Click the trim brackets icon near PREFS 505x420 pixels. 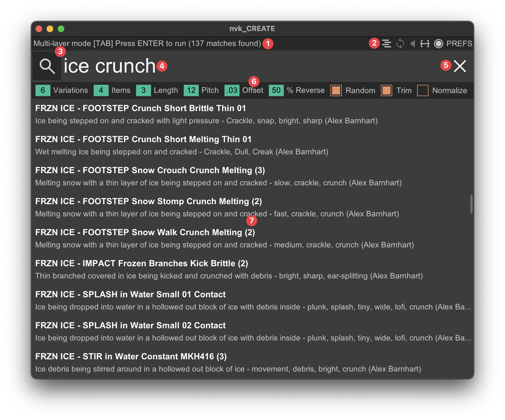(425, 43)
